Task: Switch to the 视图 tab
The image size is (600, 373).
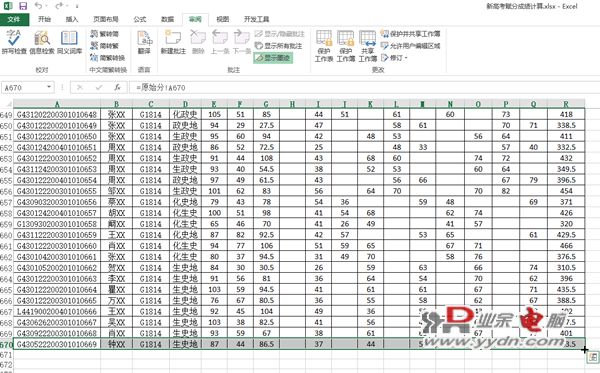Action: (x=223, y=19)
